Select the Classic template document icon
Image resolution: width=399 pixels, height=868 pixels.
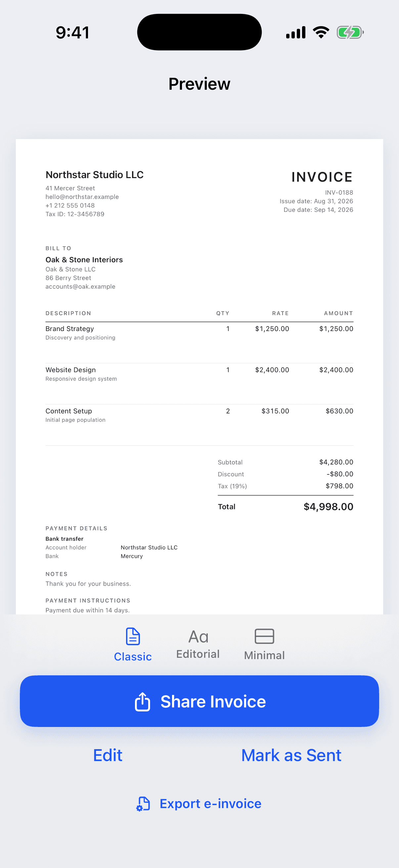coord(133,636)
